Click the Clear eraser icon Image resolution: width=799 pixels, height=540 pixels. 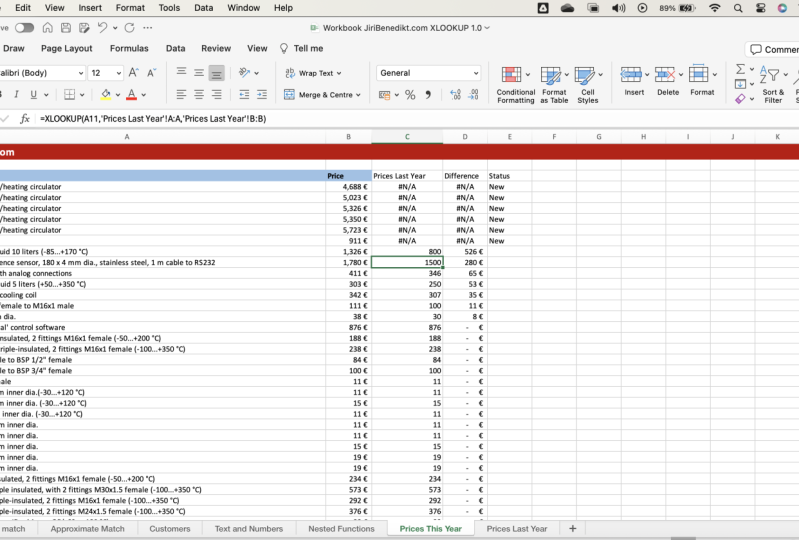(x=740, y=99)
